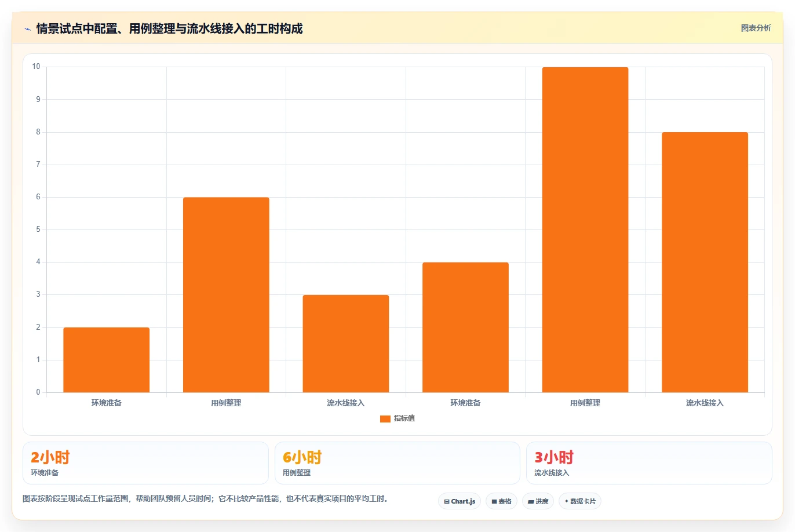Open the 2小时 环境准备 stat card

click(x=145, y=463)
